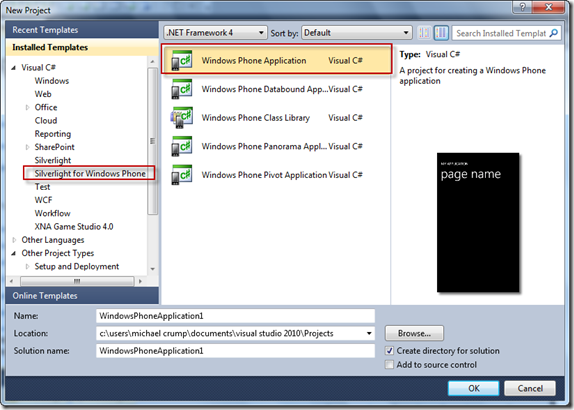Click the Browse... button
574x410 pixels.
click(414, 333)
